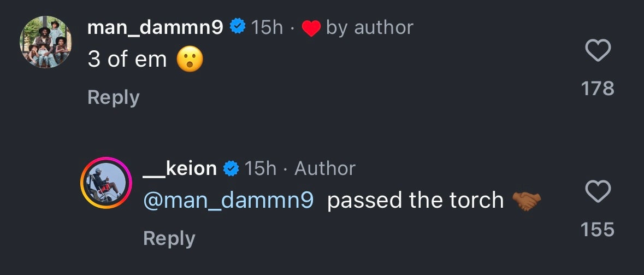The height and width of the screenshot is (275, 644).
Task: Click the 15h timestamp on man_dammn9's comment
Action: [x=267, y=27]
